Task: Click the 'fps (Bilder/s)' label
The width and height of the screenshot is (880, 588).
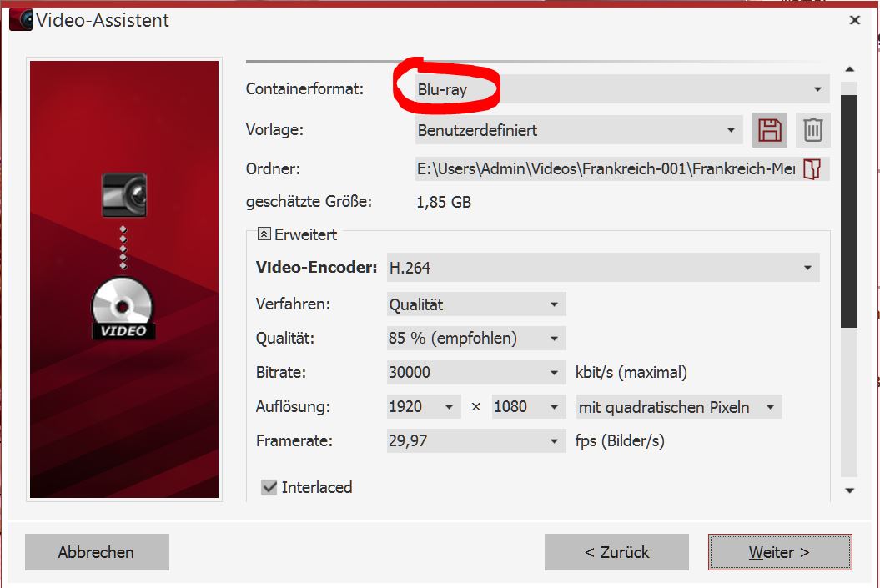Action: pyautogui.click(x=620, y=441)
